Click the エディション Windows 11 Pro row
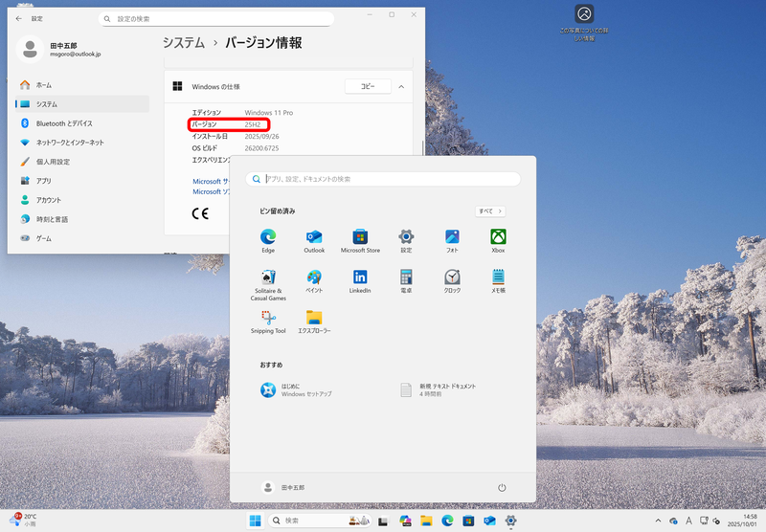This screenshot has height=532, width=766. pyautogui.click(x=242, y=113)
